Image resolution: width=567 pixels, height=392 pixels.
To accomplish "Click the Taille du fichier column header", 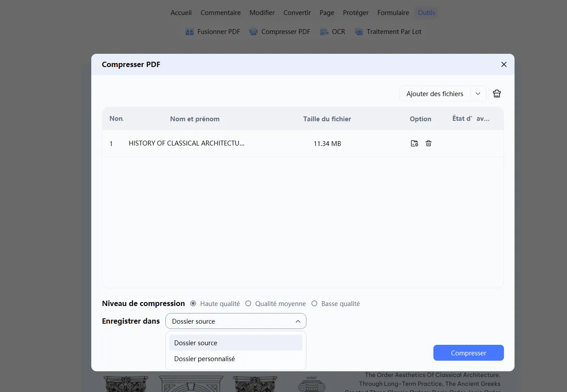I will pos(327,119).
